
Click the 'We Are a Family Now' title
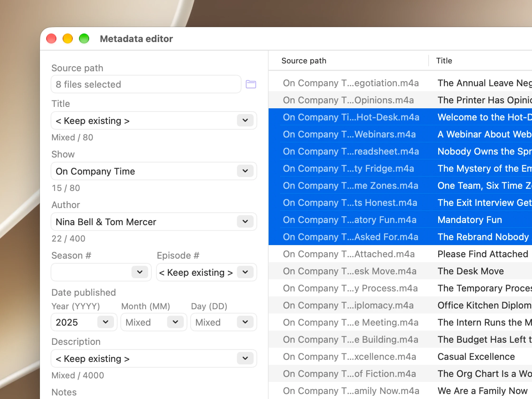pyautogui.click(x=482, y=391)
